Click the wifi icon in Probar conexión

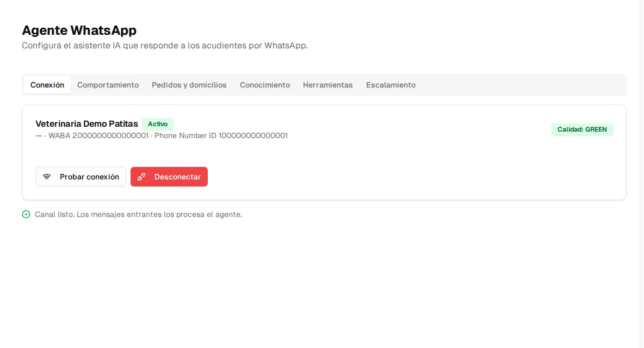(47, 177)
